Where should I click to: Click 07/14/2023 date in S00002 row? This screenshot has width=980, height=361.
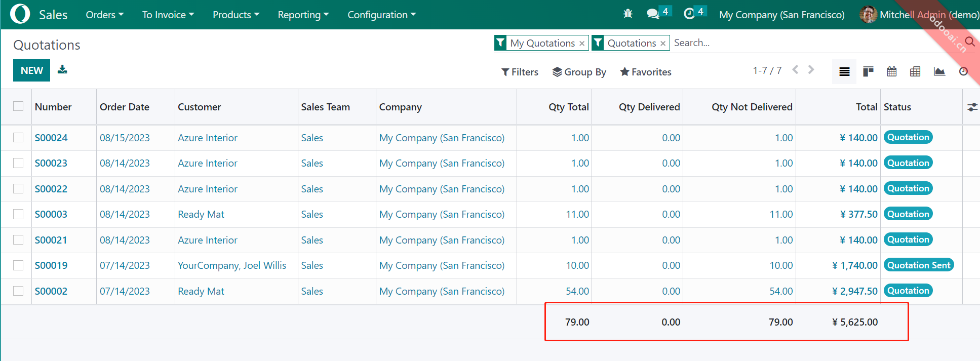pos(125,291)
